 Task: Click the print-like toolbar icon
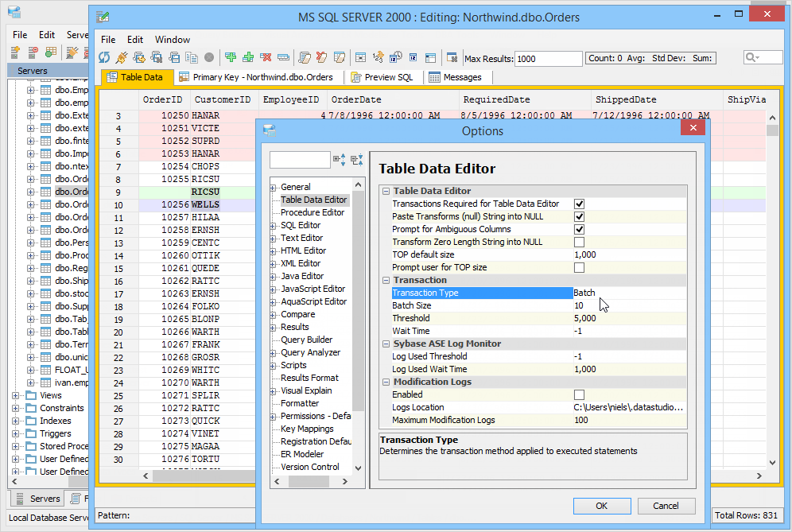click(174, 57)
